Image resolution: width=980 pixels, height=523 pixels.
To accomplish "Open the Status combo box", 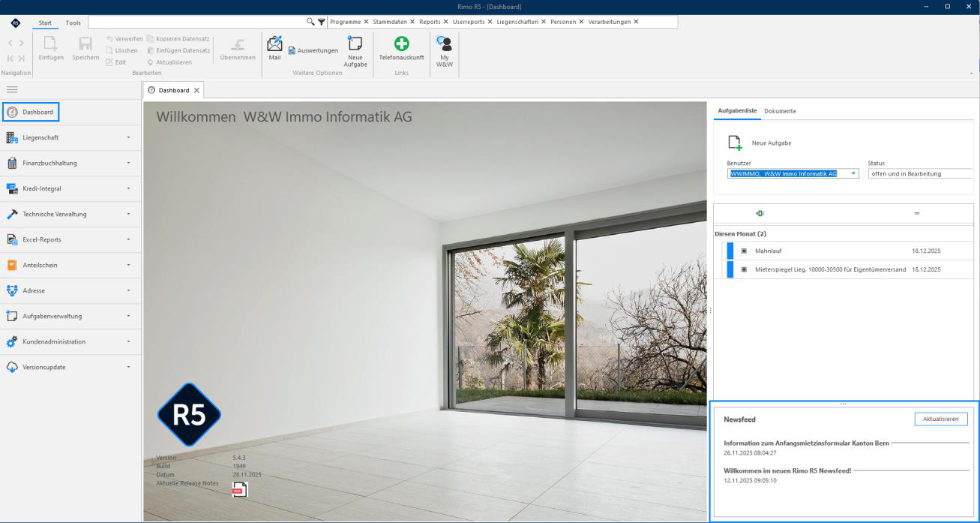I will (920, 173).
